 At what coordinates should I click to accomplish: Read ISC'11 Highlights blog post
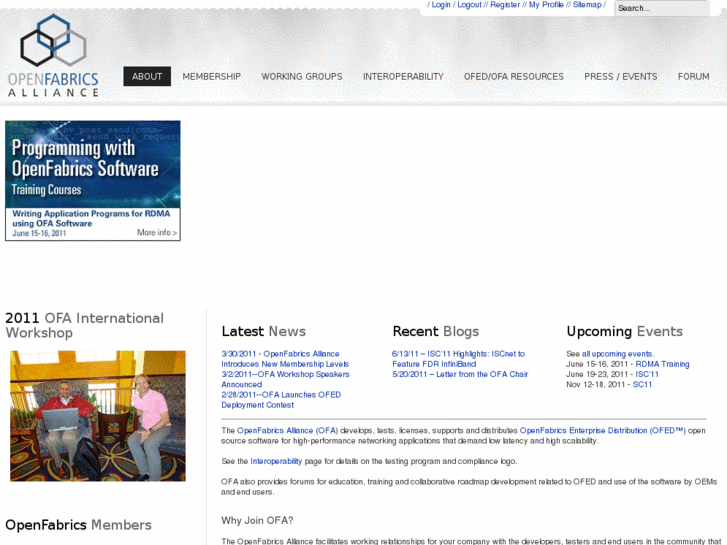(x=458, y=359)
